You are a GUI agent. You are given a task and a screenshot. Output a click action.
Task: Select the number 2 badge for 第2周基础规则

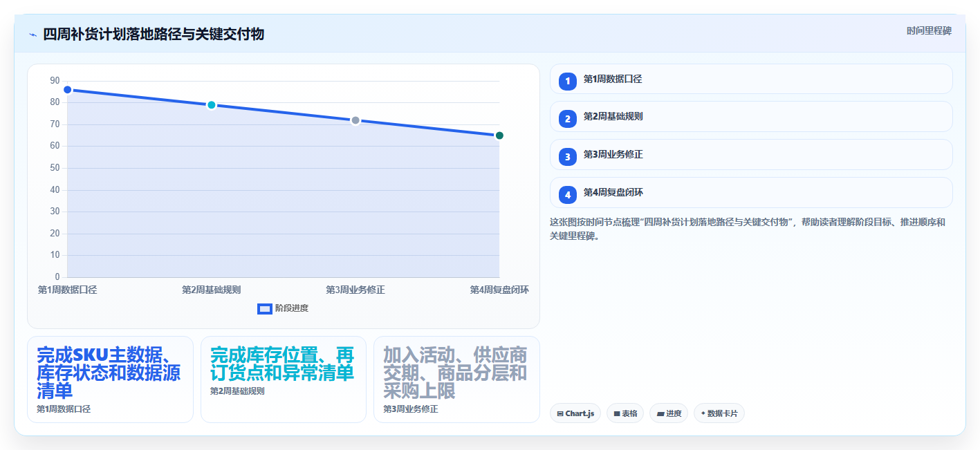[x=567, y=119]
